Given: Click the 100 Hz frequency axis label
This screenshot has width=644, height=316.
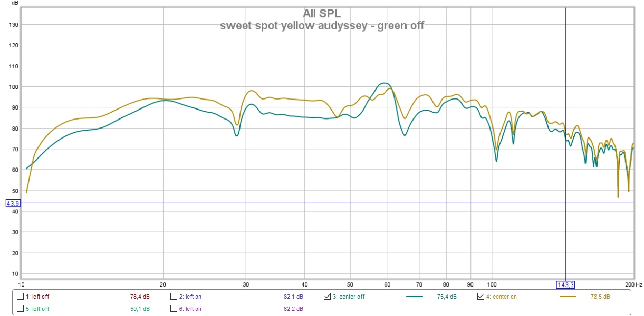Looking at the screenshot, I should [x=492, y=284].
